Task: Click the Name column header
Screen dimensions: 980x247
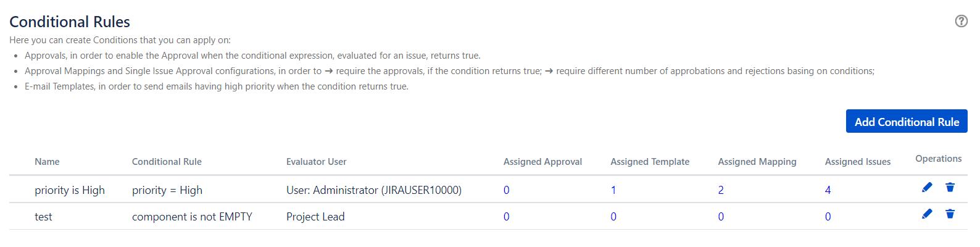Action: point(47,162)
